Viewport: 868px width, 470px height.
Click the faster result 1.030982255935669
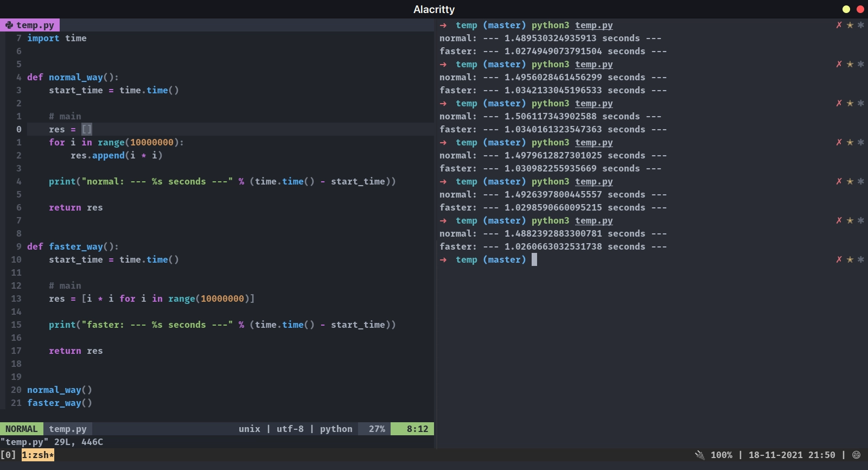(551, 168)
